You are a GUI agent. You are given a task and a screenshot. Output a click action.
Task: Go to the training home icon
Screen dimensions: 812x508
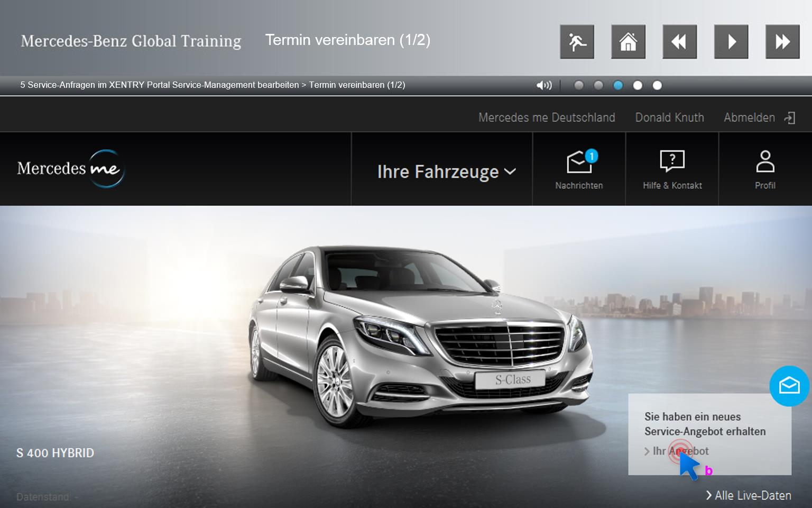tap(628, 42)
